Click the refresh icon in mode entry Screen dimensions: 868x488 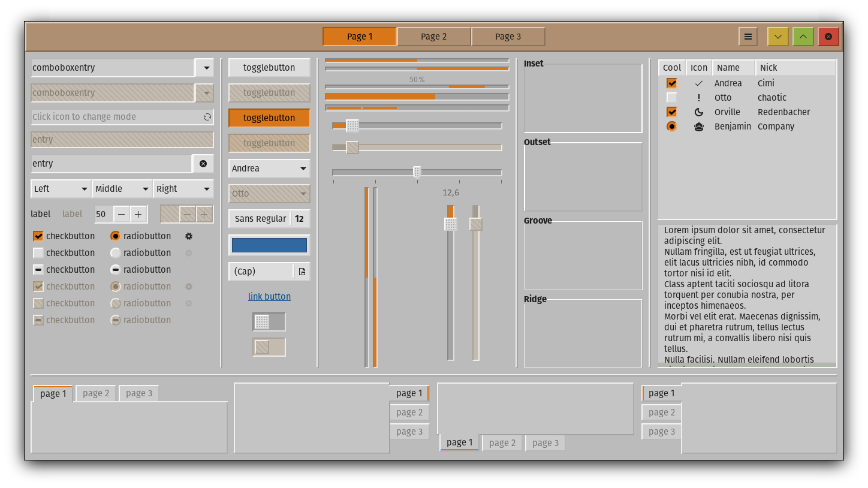[207, 117]
